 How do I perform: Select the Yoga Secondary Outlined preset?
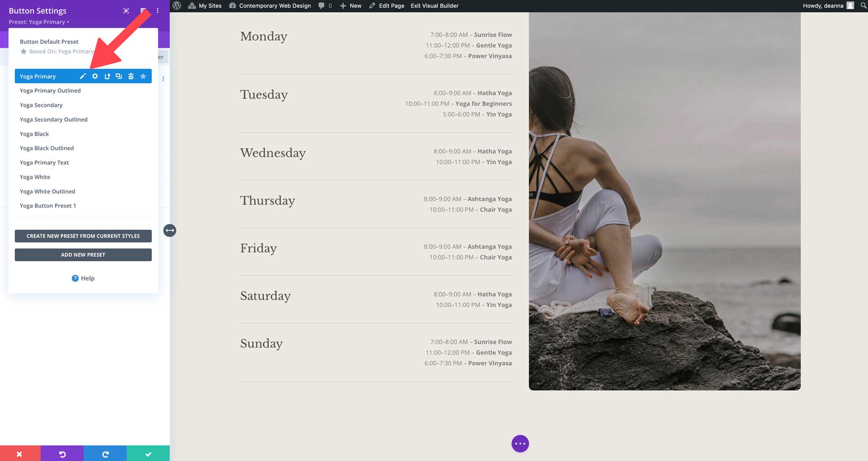coord(54,119)
